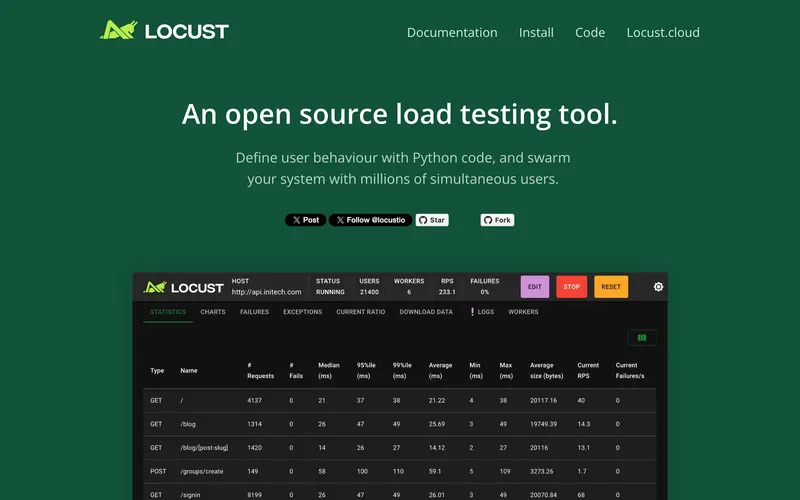800x500 pixels.
Task: Switch to the FAILURES tab
Action: pyautogui.click(x=255, y=312)
